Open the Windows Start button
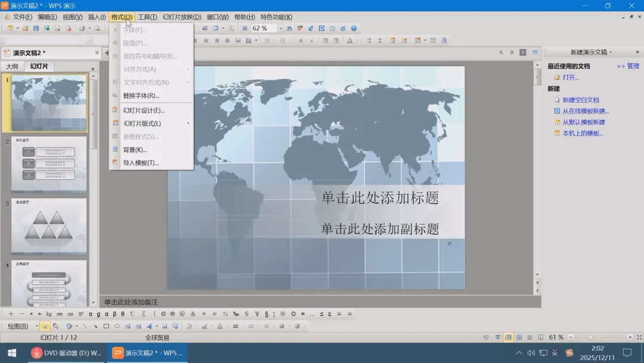 click(x=13, y=353)
